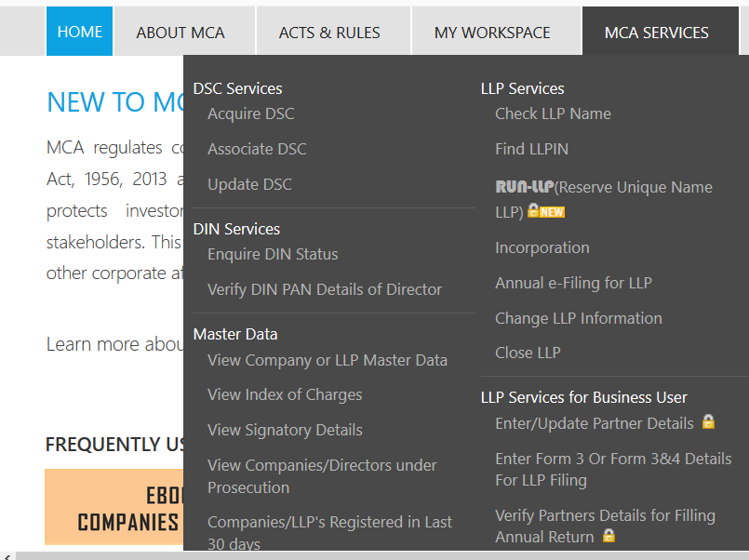749x560 pixels.
Task: Open View Signatory Details
Action: [x=285, y=430]
